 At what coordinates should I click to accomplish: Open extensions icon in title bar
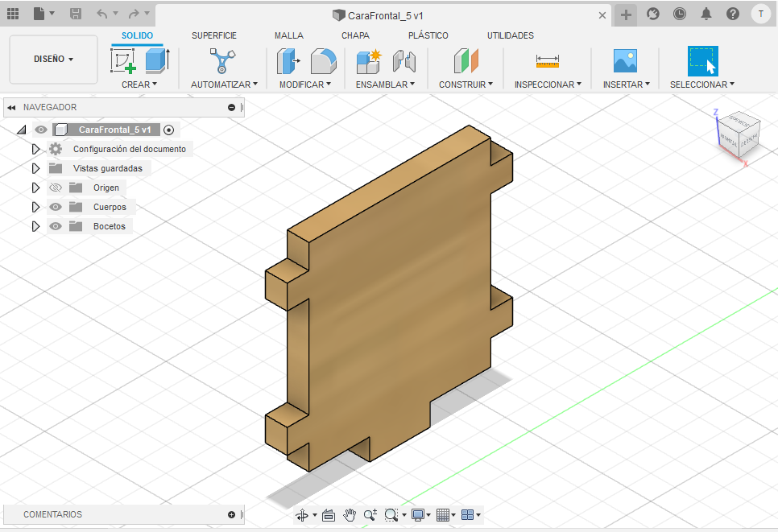pyautogui.click(x=653, y=14)
